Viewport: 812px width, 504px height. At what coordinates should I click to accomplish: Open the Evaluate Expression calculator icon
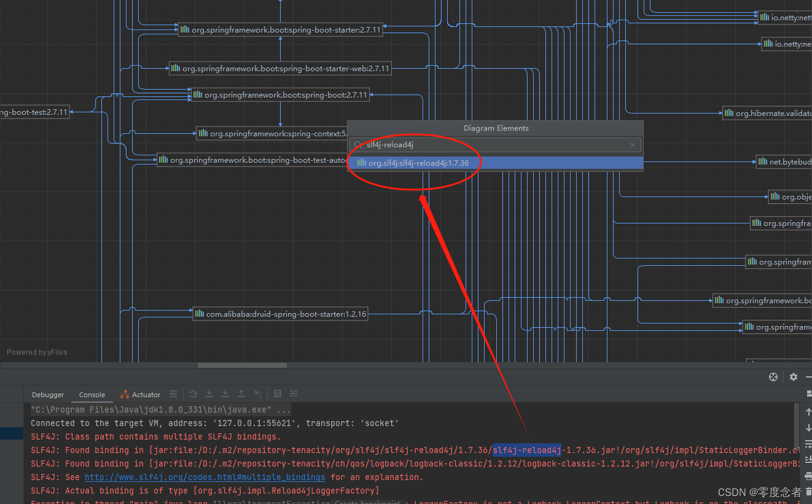tap(278, 394)
